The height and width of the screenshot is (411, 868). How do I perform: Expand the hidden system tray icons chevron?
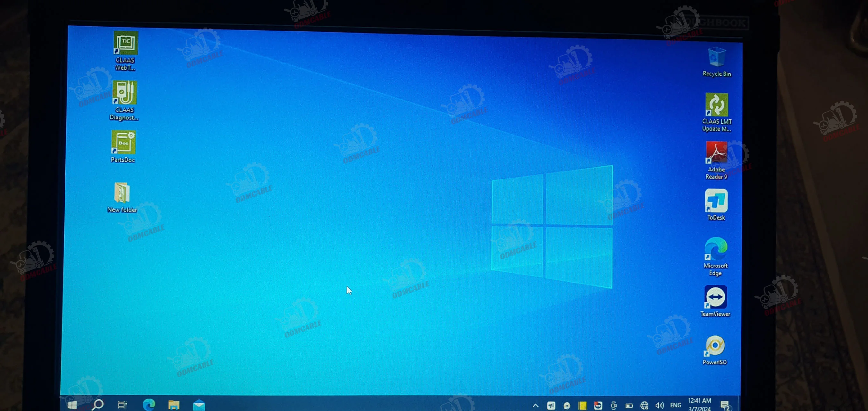coord(535,405)
